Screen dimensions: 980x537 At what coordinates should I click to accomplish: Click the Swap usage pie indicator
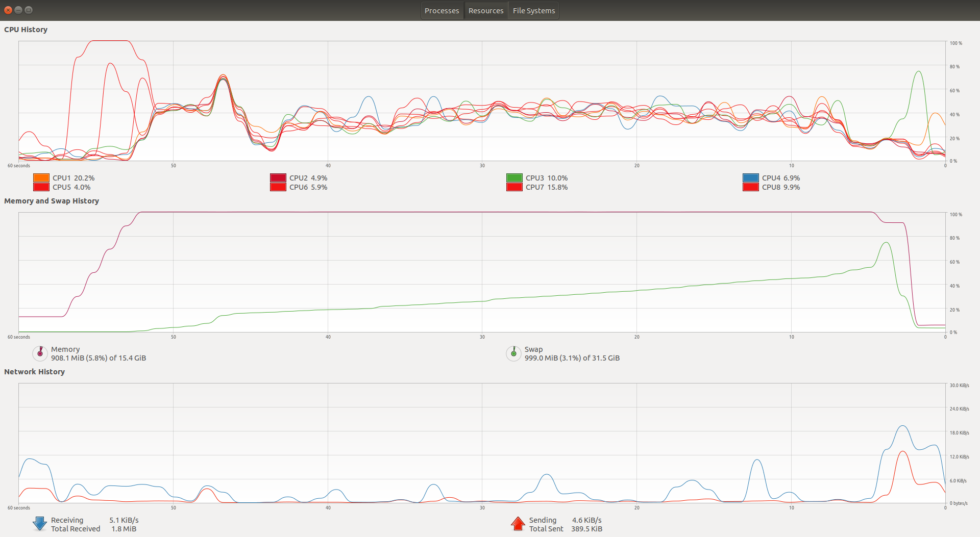point(513,353)
